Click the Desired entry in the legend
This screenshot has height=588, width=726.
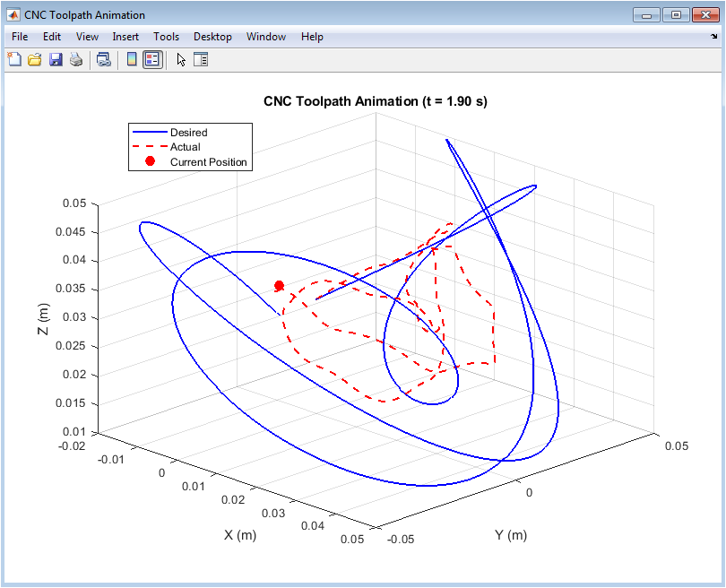click(188, 133)
